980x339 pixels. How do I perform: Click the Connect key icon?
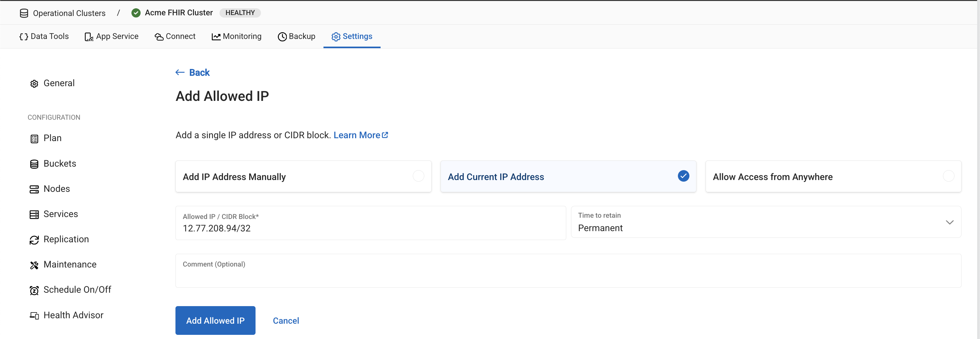(x=159, y=36)
